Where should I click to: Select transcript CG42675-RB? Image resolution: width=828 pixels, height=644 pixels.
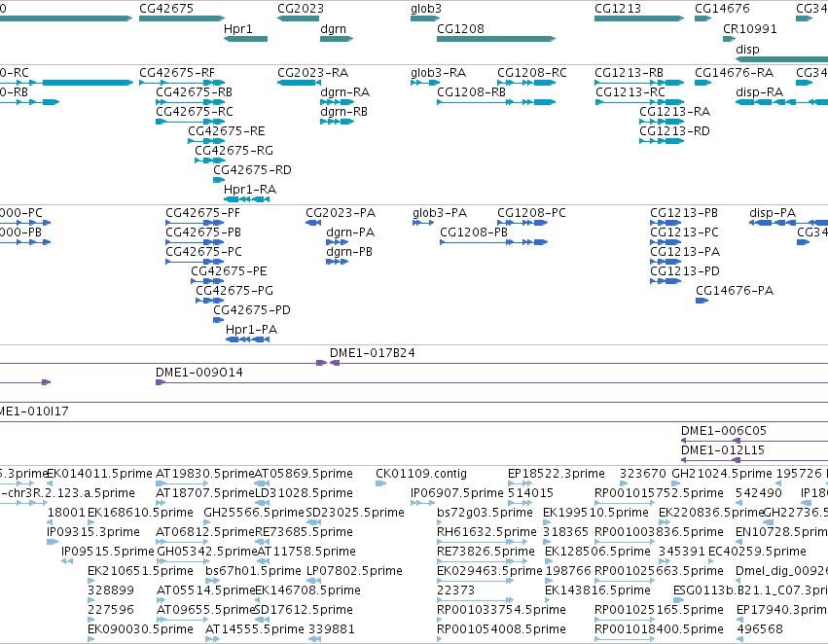(190, 102)
